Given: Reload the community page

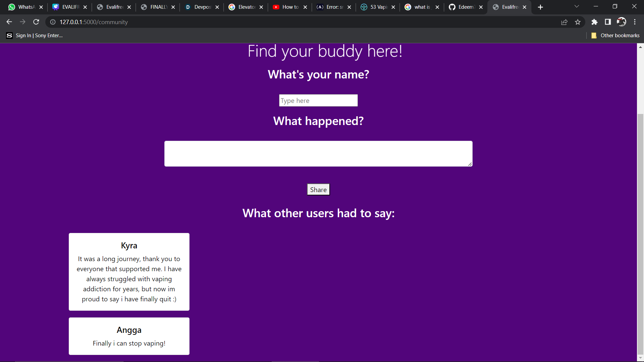Looking at the screenshot, I should coord(36,22).
